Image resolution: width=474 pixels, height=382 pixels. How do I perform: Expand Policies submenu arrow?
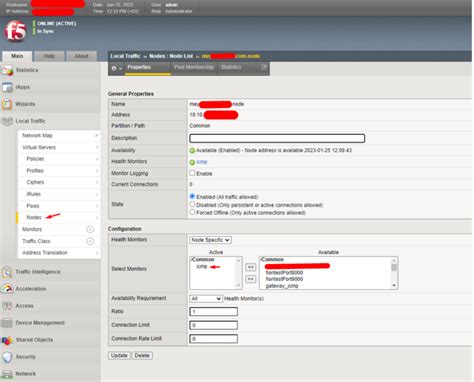click(x=97, y=159)
